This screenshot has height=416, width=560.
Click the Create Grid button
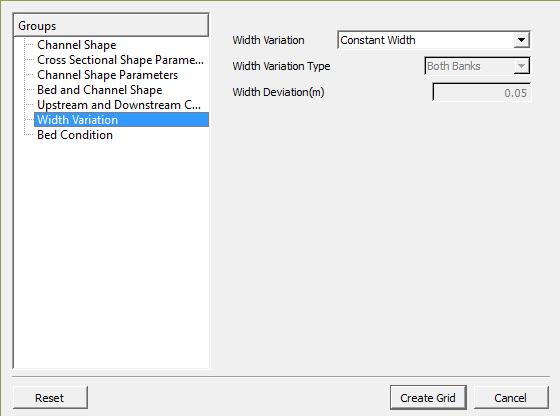[x=428, y=397]
